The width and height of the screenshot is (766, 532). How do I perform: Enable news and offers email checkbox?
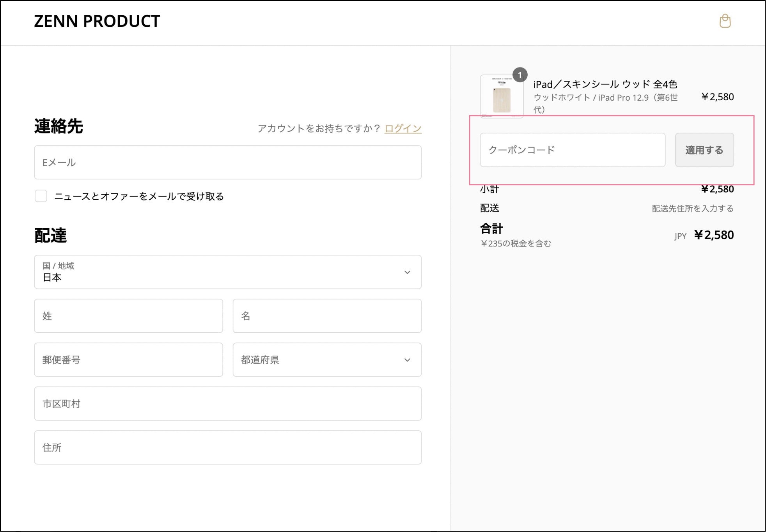click(41, 196)
